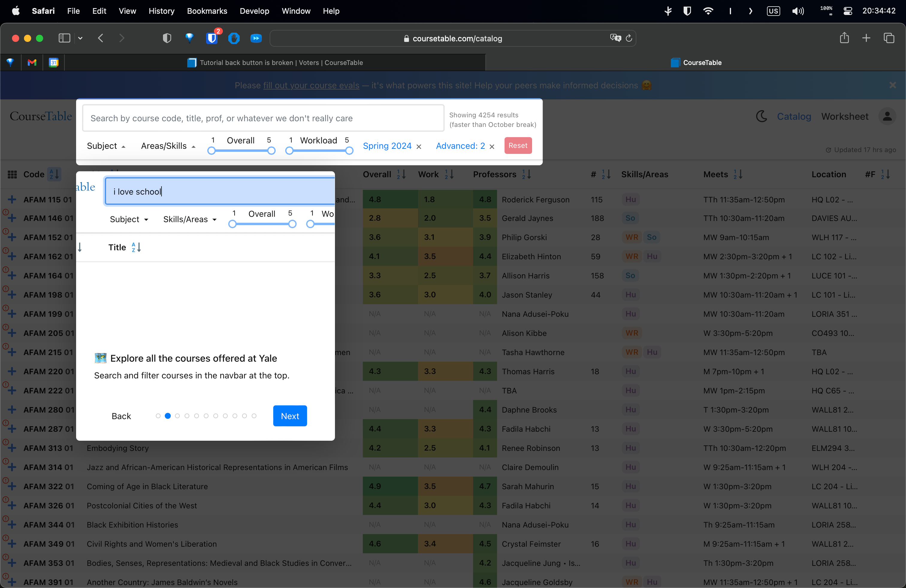
Task: Open Spring 2024 season dropdown
Action: click(387, 146)
